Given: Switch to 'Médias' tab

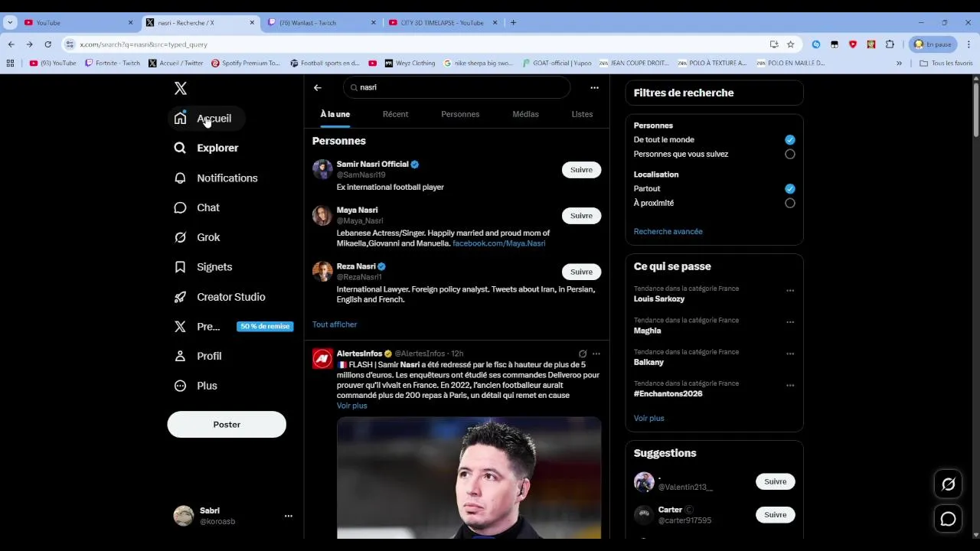Looking at the screenshot, I should click(525, 114).
